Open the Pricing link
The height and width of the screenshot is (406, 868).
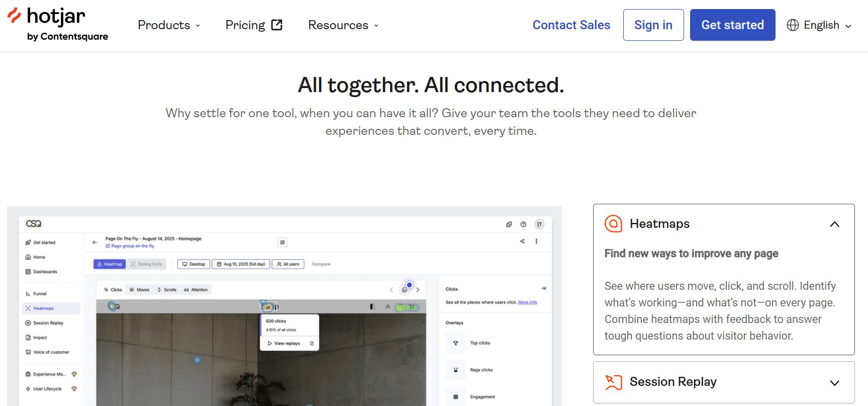coord(254,25)
